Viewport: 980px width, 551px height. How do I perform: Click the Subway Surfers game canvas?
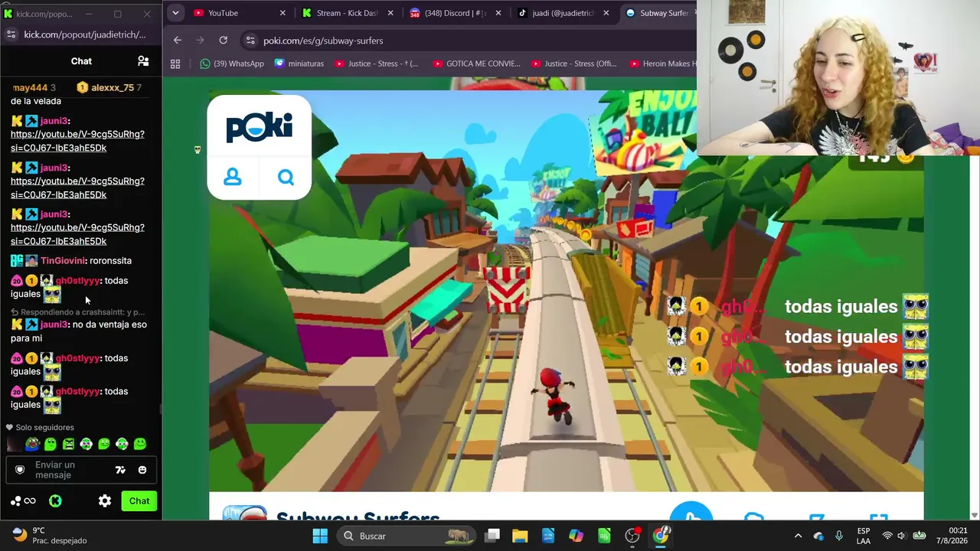point(566,291)
